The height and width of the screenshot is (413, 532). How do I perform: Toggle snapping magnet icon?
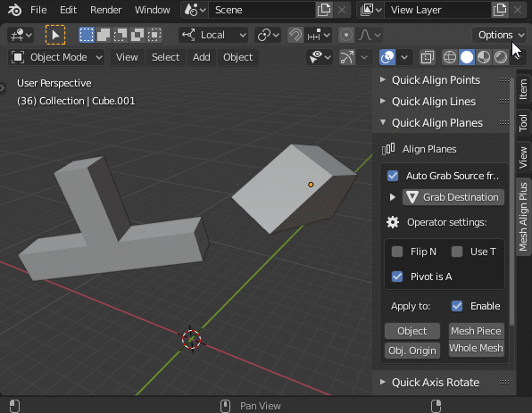click(295, 35)
